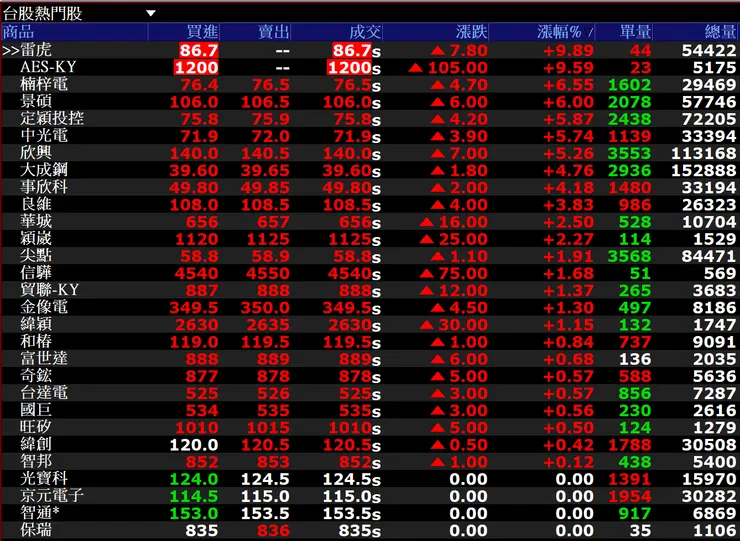Select the 良維 stock name
This screenshot has width=740, height=541.
pyautogui.click(x=36, y=204)
